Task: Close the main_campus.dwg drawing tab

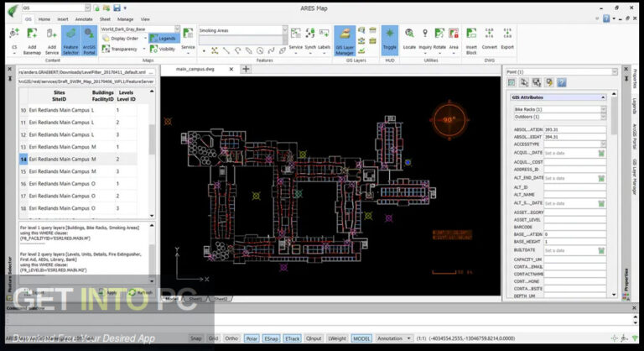Action: 231,69
